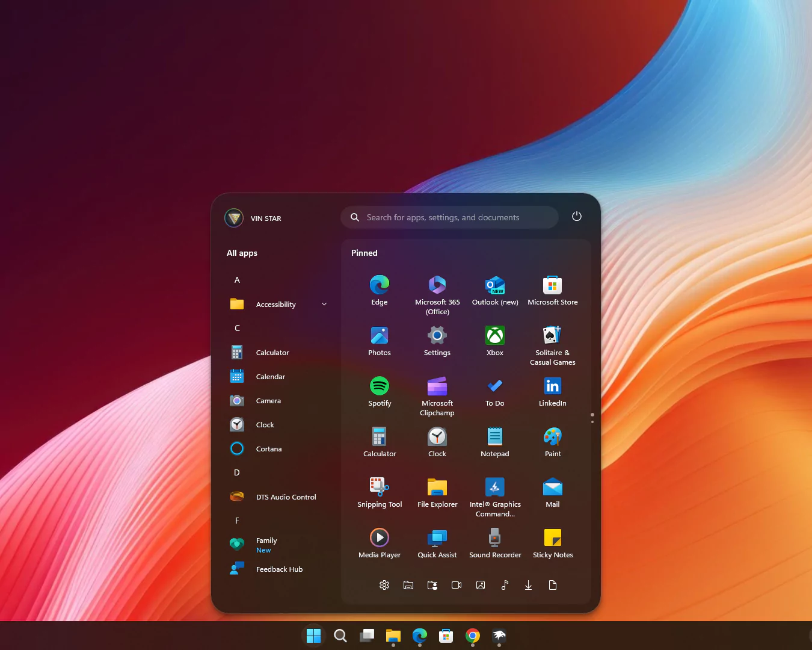This screenshot has height=650, width=812.
Task: Expand the Accessibility folder chevron
Action: (324, 305)
